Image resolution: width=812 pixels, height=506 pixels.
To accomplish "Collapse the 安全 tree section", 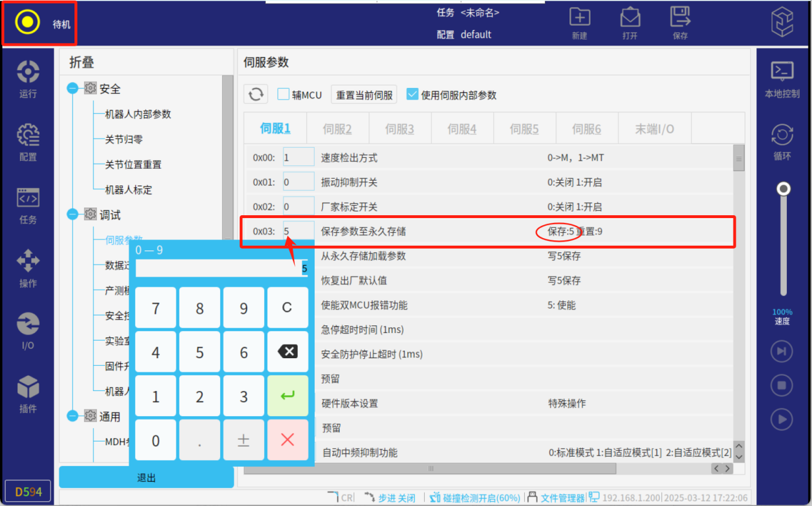I will pos(73,89).
